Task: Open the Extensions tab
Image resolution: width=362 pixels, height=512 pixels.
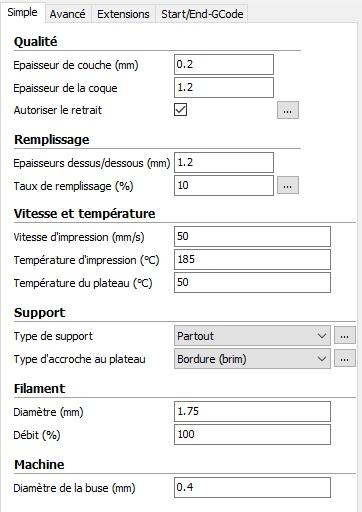Action: point(123,14)
